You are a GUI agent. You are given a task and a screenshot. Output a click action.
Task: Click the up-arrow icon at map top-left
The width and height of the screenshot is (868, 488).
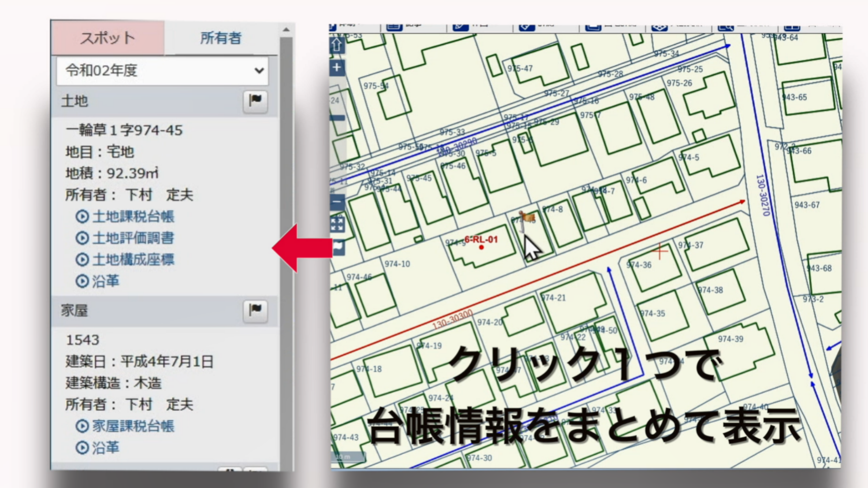(337, 45)
